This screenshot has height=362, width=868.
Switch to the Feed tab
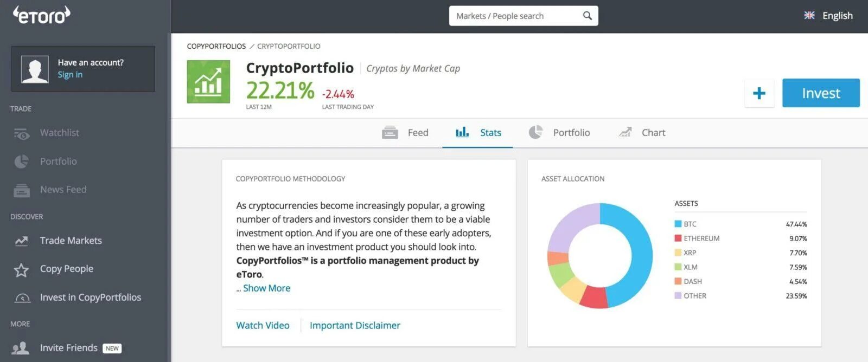click(405, 133)
